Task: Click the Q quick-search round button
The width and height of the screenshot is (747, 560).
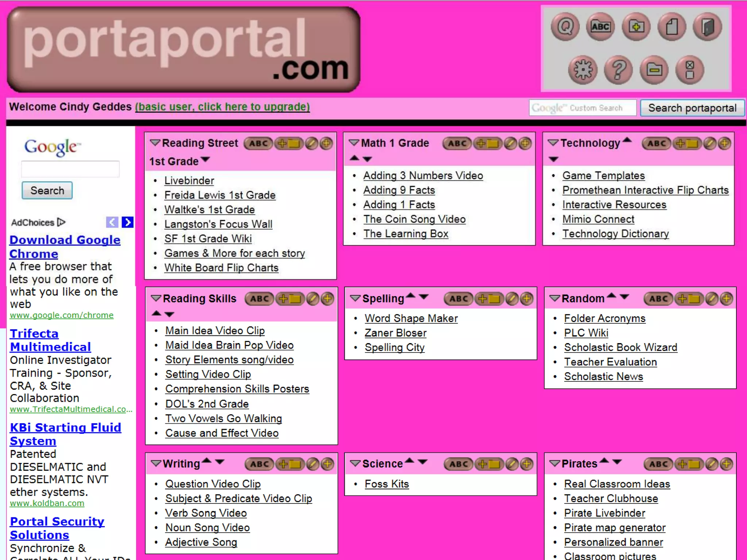Action: (x=565, y=27)
